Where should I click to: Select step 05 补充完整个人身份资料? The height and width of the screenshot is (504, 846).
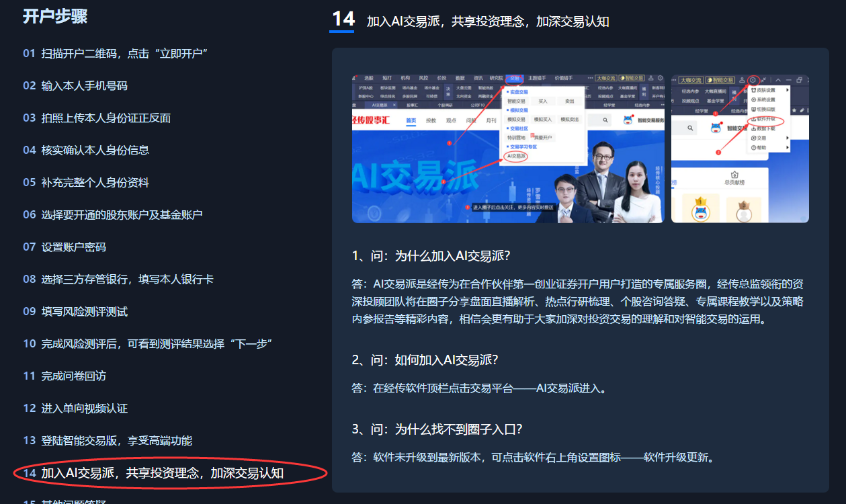pyautogui.click(x=86, y=182)
